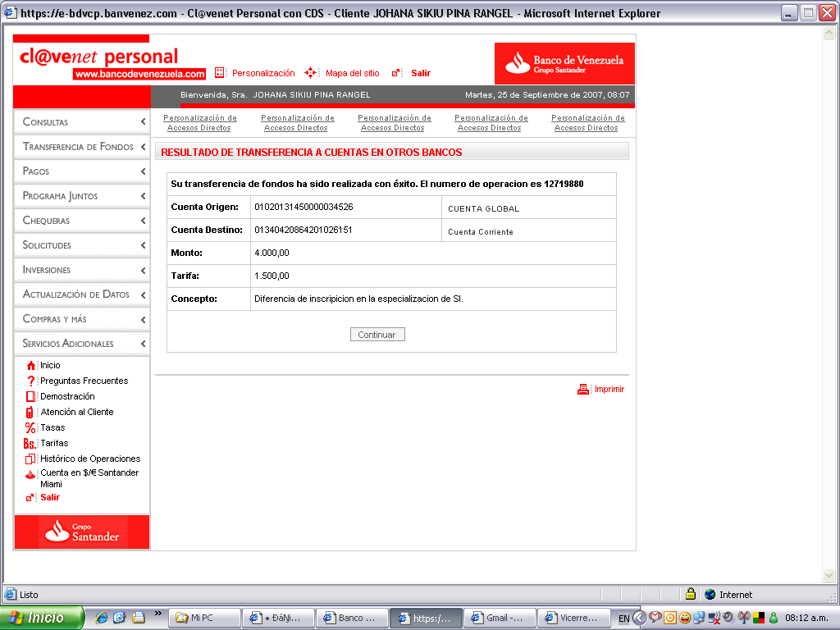
Task: Click the Mapa del sitio icon
Action: click(311, 73)
